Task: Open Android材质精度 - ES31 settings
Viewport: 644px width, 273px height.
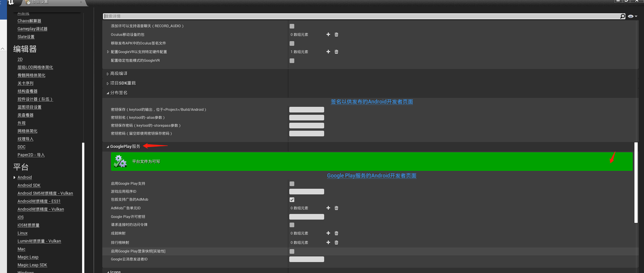Action: (39, 202)
